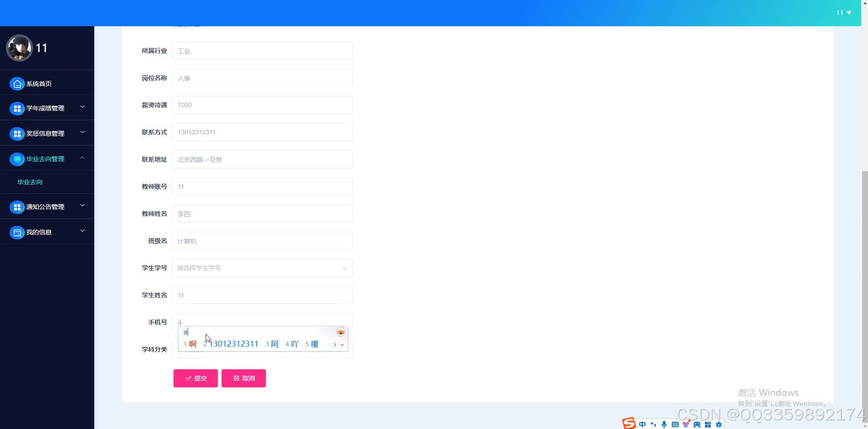Open 我的信息 menu item
Image resolution: width=868 pixels, height=429 pixels.
click(47, 232)
